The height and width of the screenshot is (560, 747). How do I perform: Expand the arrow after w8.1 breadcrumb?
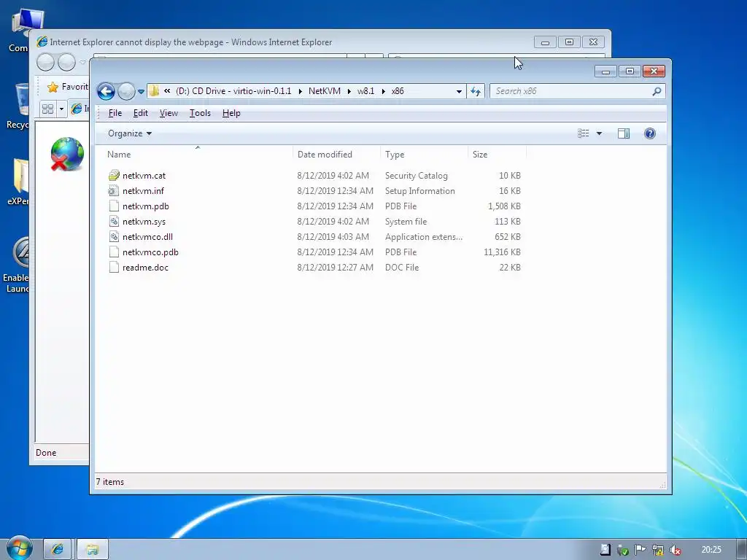(x=384, y=91)
